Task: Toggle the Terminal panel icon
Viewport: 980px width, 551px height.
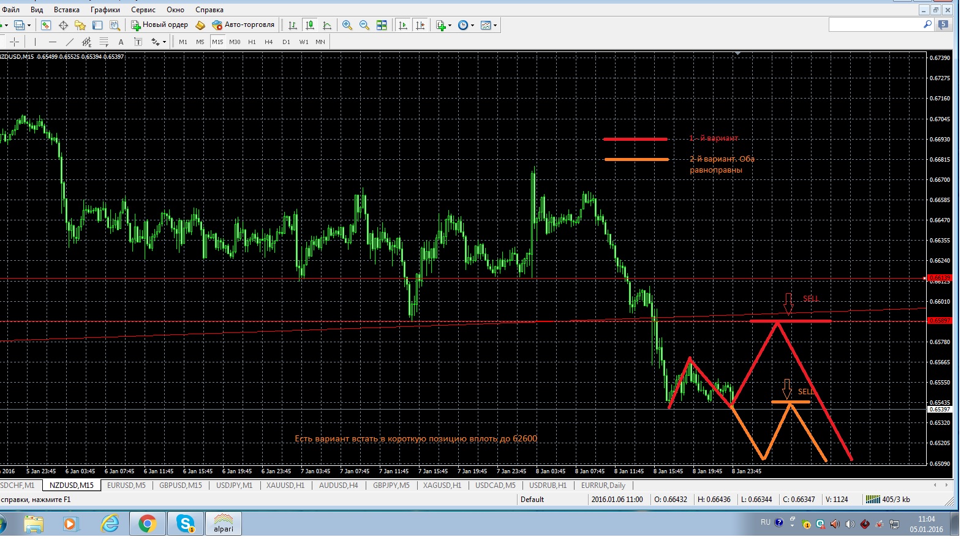Action: (97, 25)
